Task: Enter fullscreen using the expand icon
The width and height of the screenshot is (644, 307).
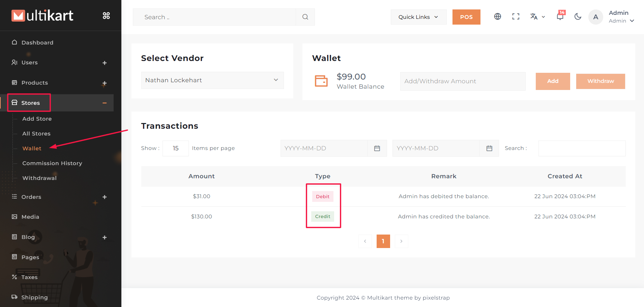Action: click(x=516, y=17)
